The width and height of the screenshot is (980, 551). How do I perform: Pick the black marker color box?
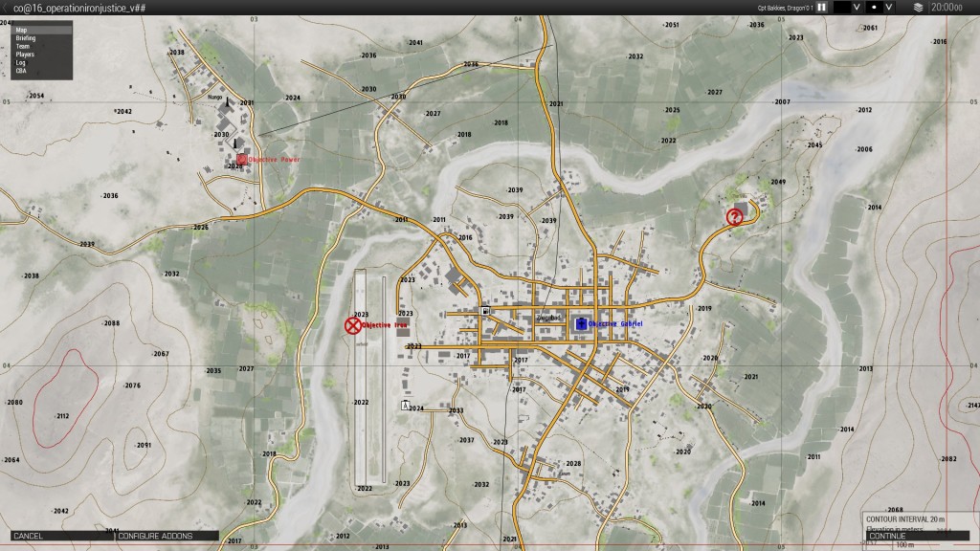point(842,8)
